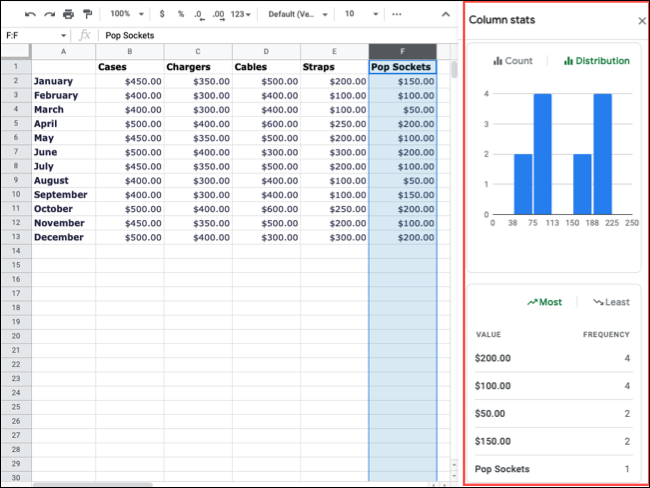Decrease decimal places button
Viewport: 650px width, 488px height.
[x=199, y=15]
